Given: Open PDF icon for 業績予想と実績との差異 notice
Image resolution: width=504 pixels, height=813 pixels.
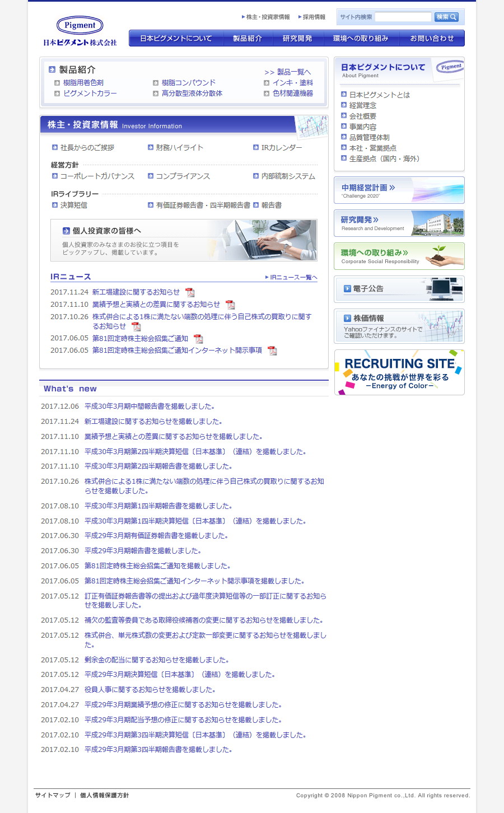Looking at the screenshot, I should click(x=230, y=305).
